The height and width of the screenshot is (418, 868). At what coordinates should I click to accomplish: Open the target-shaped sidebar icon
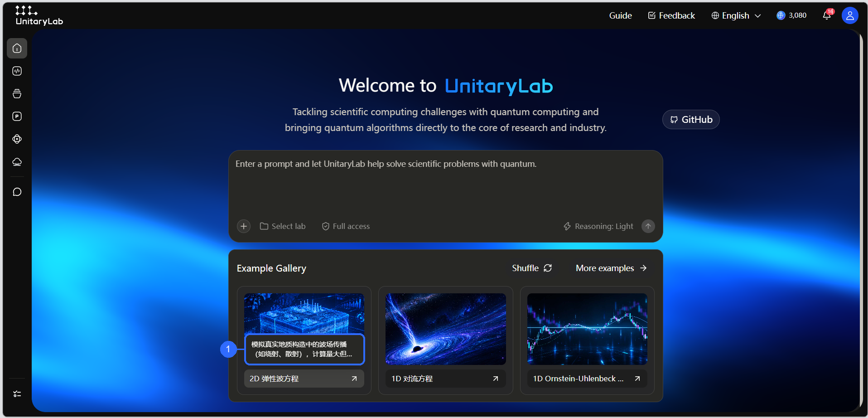point(17,139)
